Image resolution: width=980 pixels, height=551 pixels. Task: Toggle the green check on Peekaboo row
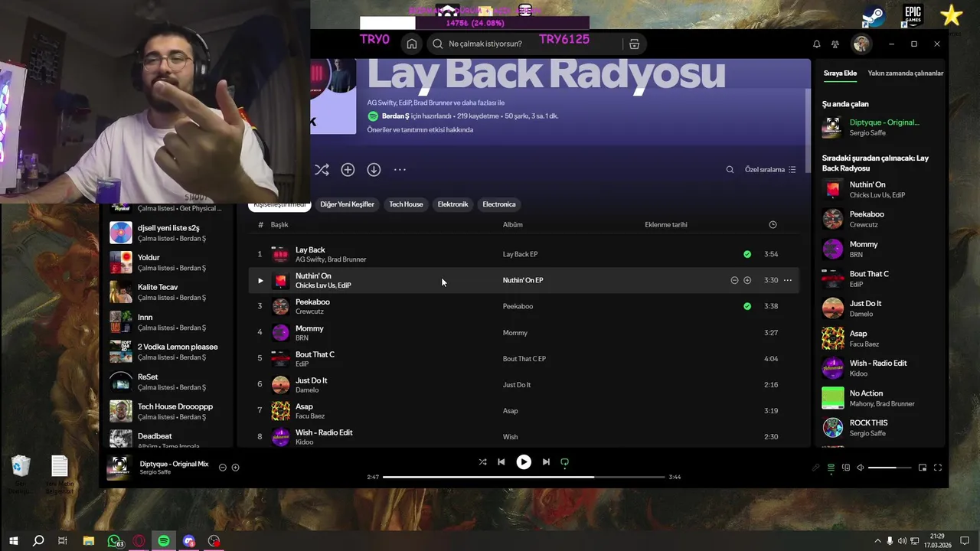pos(747,306)
